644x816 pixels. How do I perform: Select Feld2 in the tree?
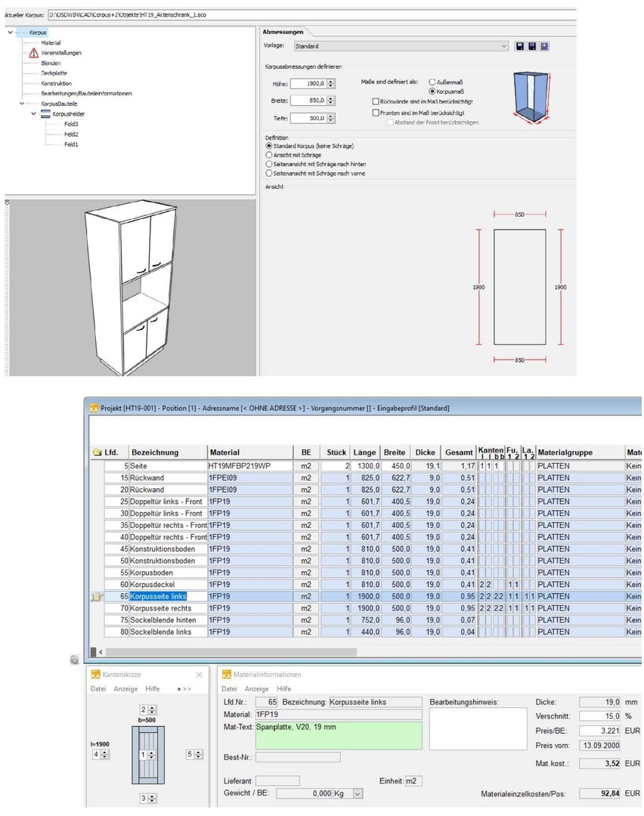[71, 134]
